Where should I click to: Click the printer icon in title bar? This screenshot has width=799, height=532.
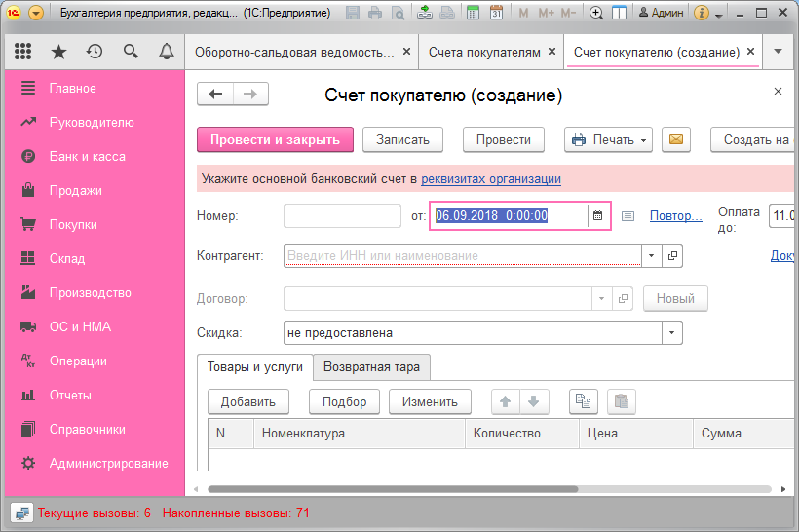375,13
